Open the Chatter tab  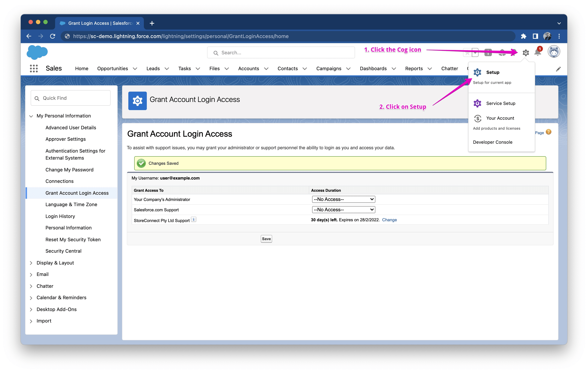[450, 69]
